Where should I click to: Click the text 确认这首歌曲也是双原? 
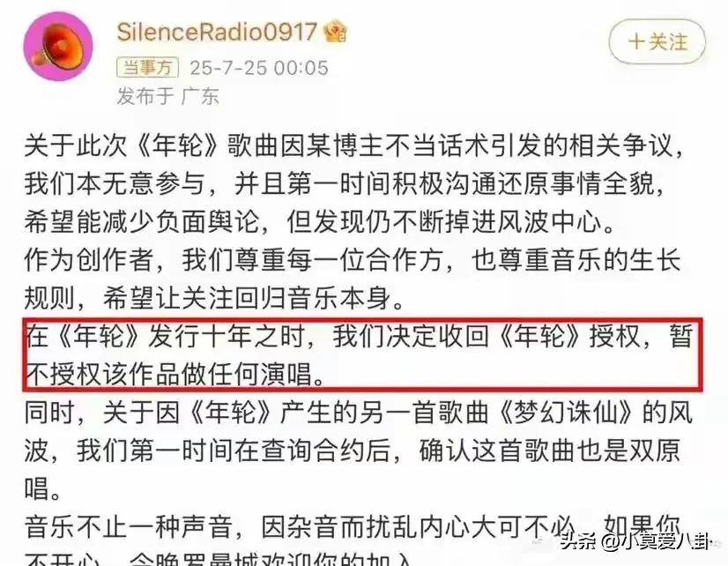pos(550,451)
